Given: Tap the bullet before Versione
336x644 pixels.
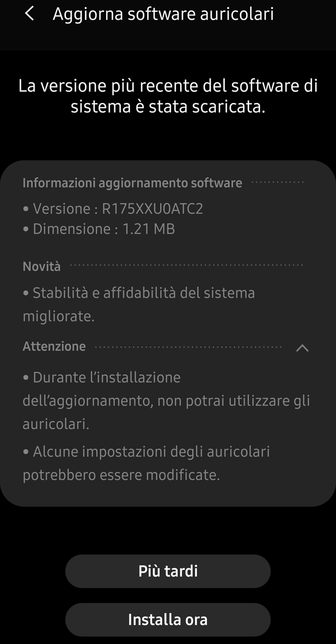Looking at the screenshot, I should coord(26,209).
